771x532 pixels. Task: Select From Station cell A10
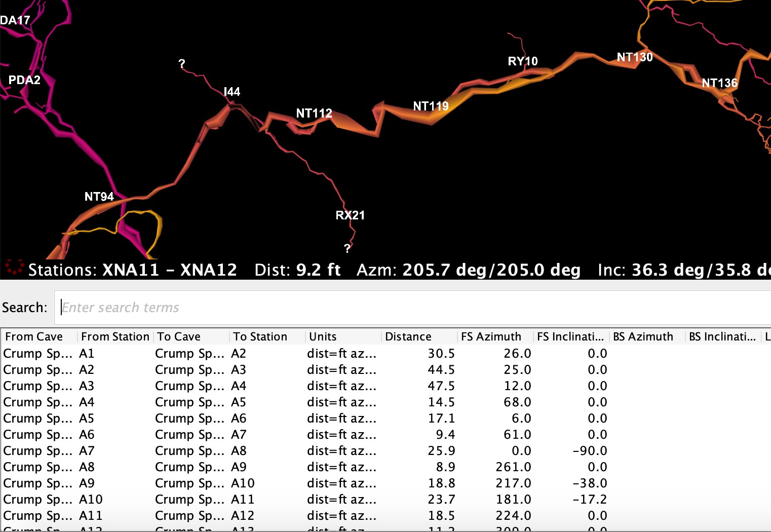coord(91,499)
